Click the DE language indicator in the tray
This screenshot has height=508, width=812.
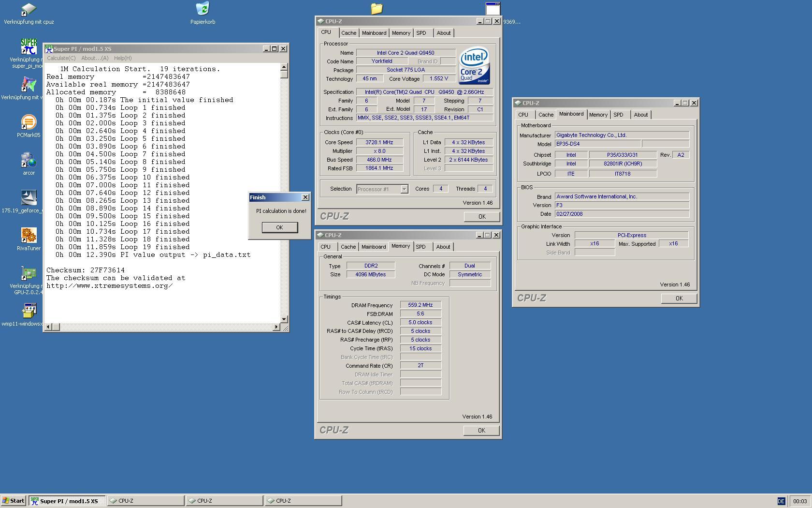781,501
